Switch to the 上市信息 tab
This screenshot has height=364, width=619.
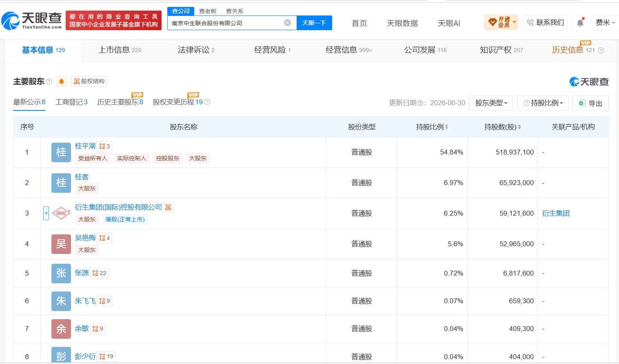120,50
